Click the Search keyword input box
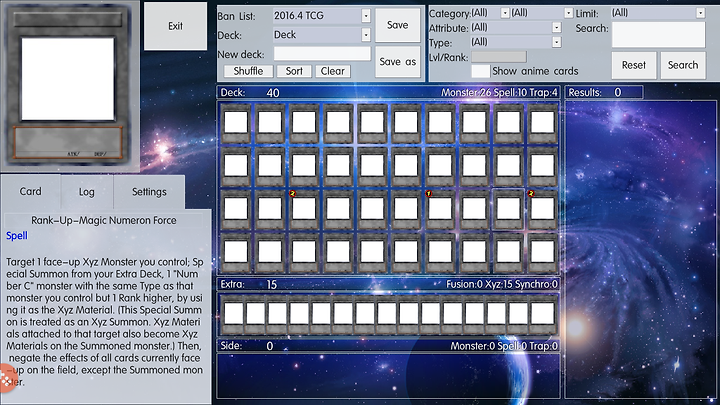Screen dimensions: 720x405 658,34
